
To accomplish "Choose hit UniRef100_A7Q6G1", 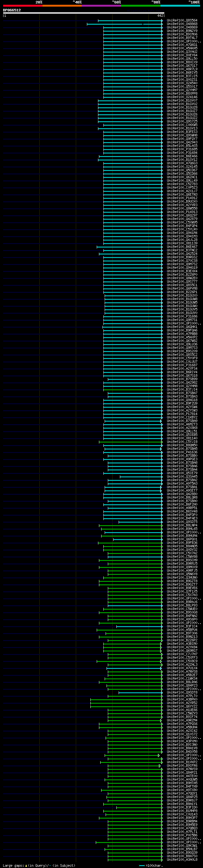I will point(182,45).
